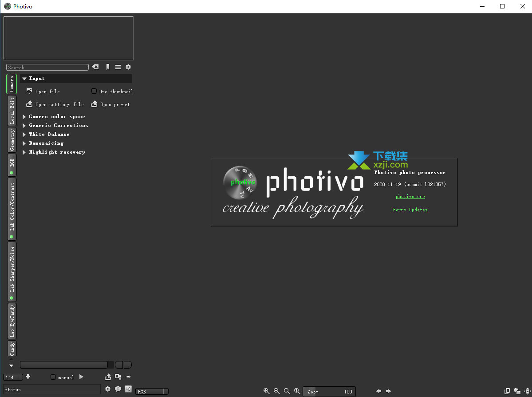Expand Demosaicing section
532x397 pixels.
[24, 143]
